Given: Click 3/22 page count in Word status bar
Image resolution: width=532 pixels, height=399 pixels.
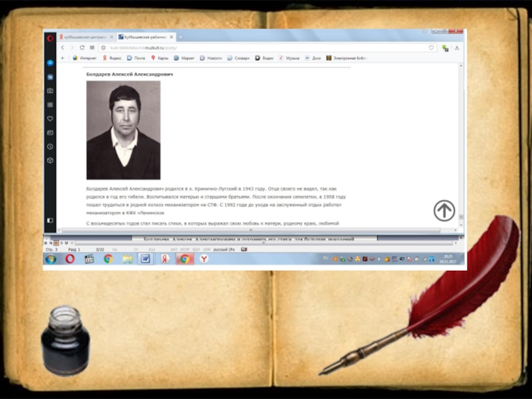Looking at the screenshot, I should coord(100,249).
